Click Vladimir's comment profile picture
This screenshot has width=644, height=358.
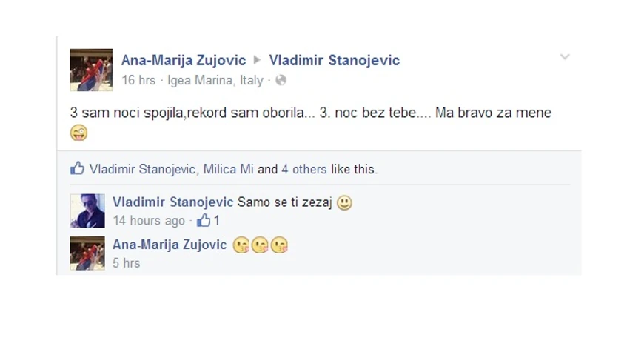tap(87, 211)
